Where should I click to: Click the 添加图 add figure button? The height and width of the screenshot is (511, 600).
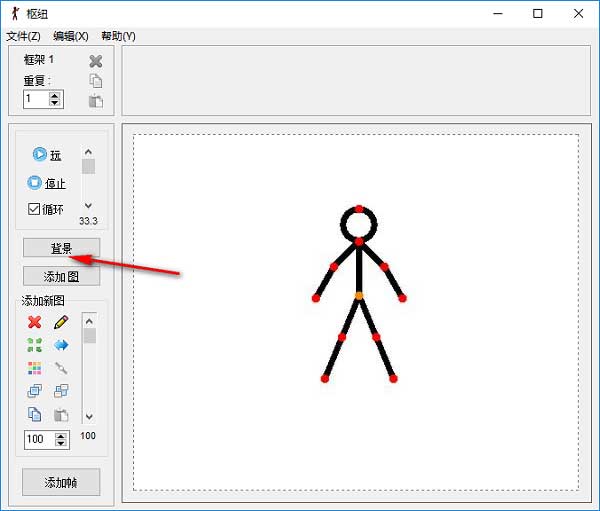[62, 276]
